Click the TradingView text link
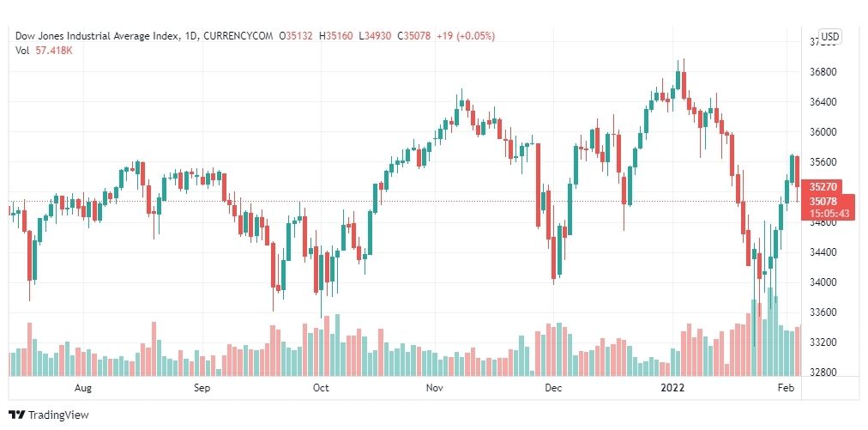 58,415
